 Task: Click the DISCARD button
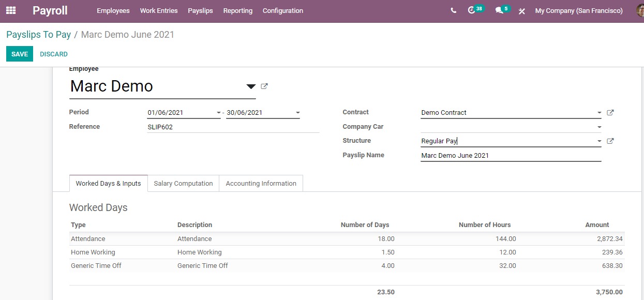(x=54, y=54)
